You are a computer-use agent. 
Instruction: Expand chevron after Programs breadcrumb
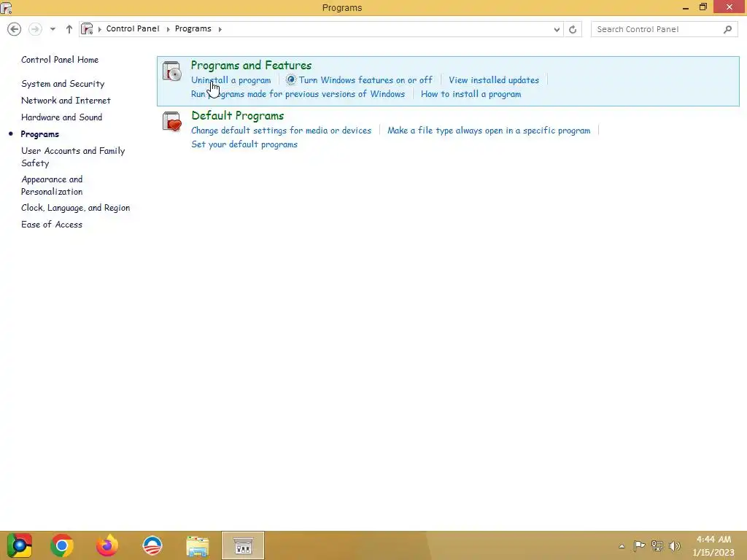(220, 29)
